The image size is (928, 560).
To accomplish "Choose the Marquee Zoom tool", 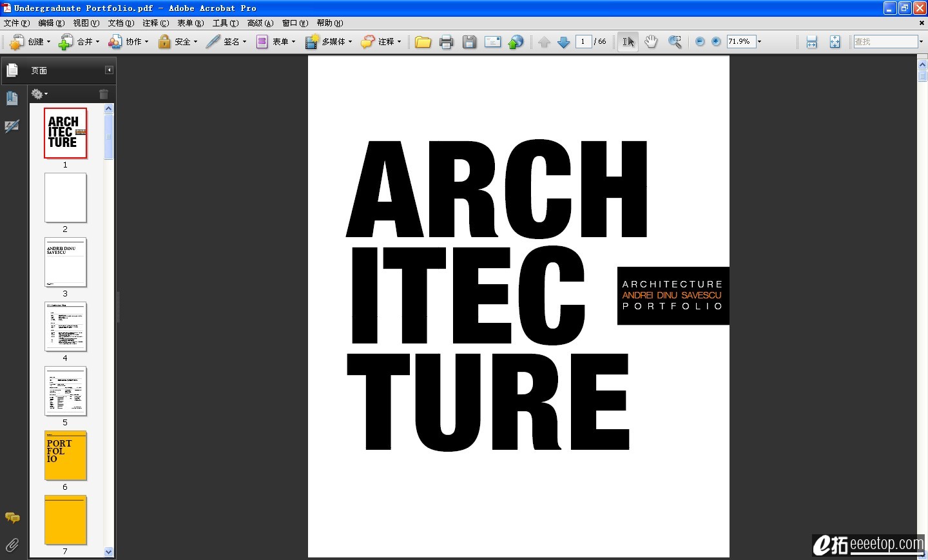I will (675, 42).
